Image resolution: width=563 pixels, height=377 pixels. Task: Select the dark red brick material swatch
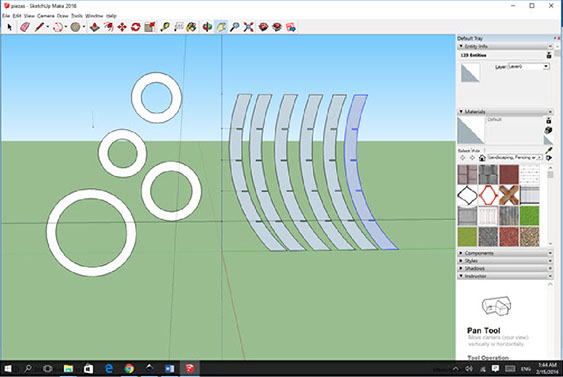pos(509,174)
